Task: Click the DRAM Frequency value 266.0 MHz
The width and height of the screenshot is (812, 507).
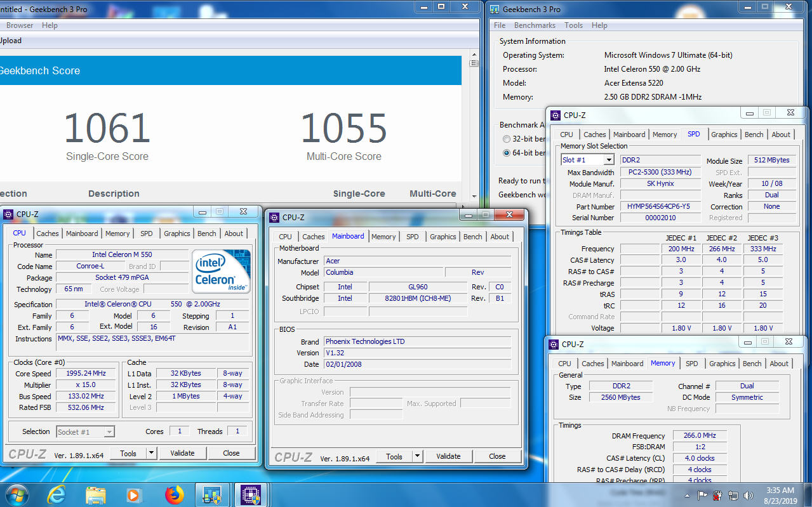Action: tap(700, 436)
